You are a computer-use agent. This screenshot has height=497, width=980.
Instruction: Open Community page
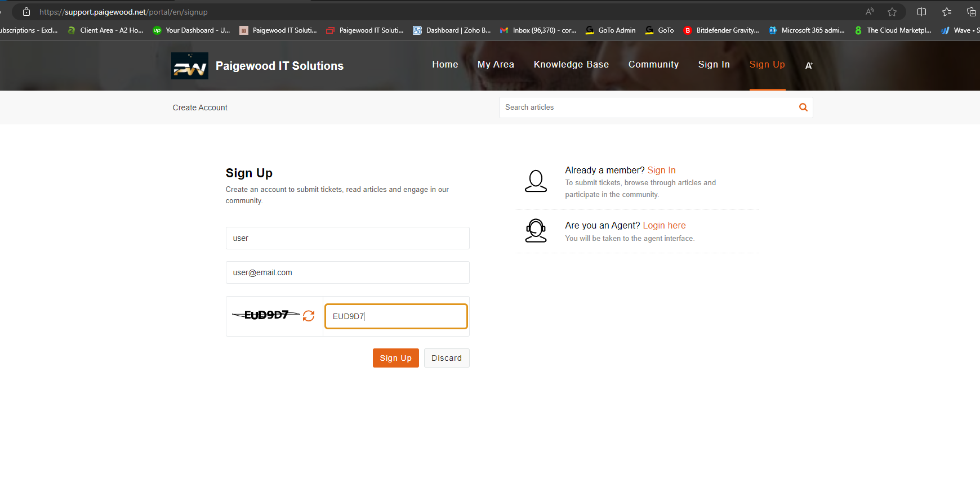point(653,65)
